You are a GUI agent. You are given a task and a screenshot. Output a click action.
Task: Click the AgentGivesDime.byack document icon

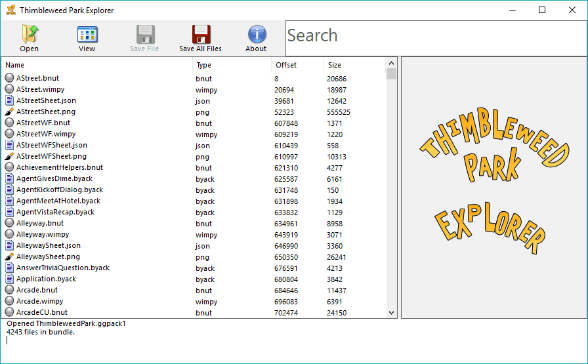point(9,178)
